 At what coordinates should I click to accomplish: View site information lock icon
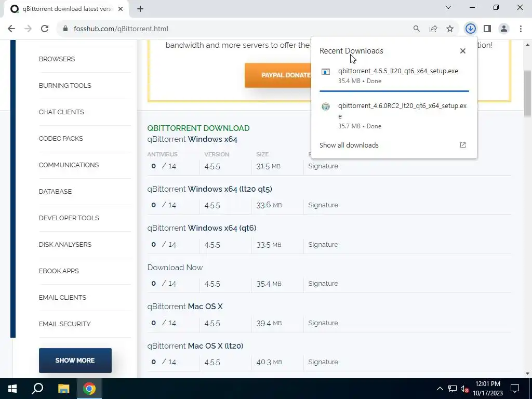tap(65, 29)
